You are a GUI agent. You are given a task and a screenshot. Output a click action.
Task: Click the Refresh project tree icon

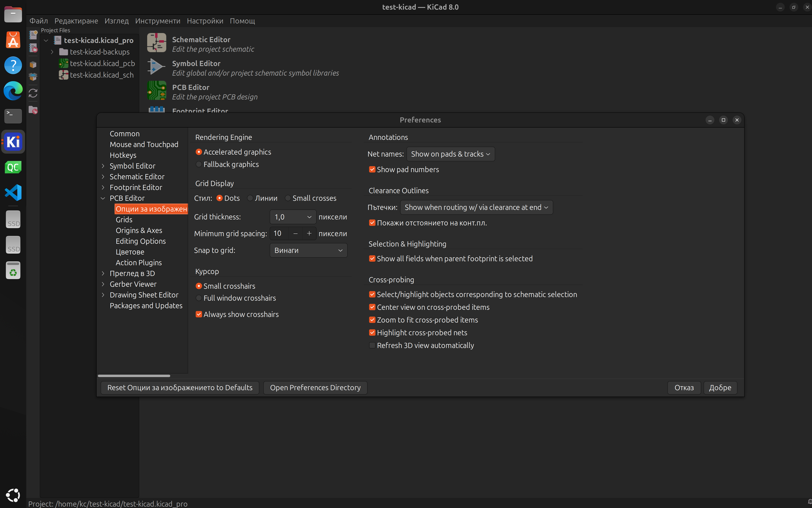33,93
